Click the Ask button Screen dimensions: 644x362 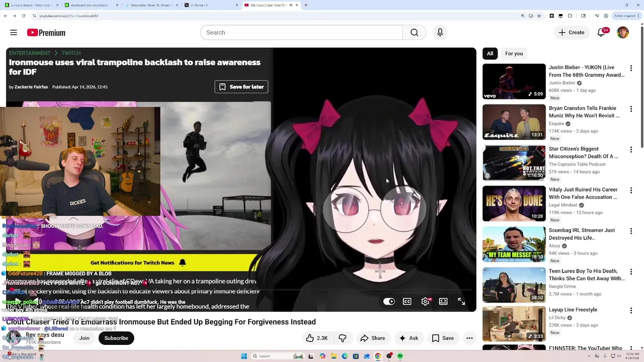tap(409, 338)
